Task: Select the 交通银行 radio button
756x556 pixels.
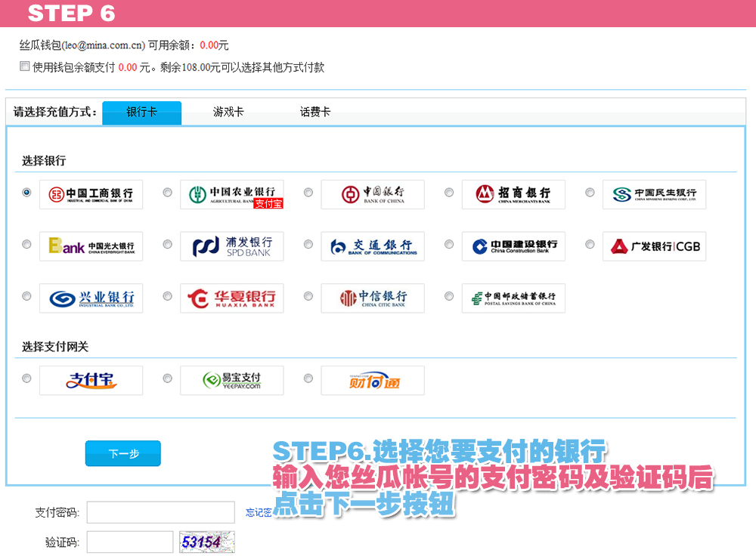Action: (x=308, y=244)
